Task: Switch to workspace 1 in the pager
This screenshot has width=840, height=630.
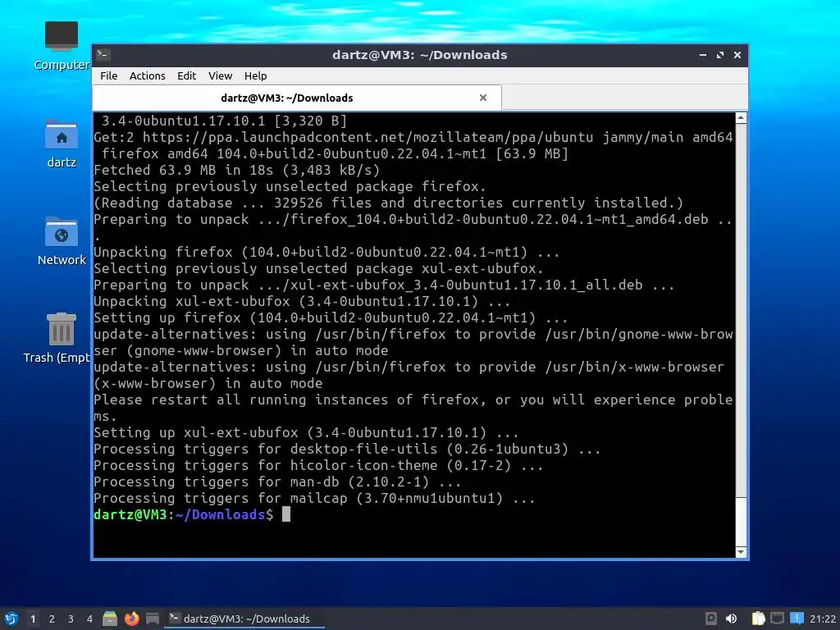Action: (33, 619)
